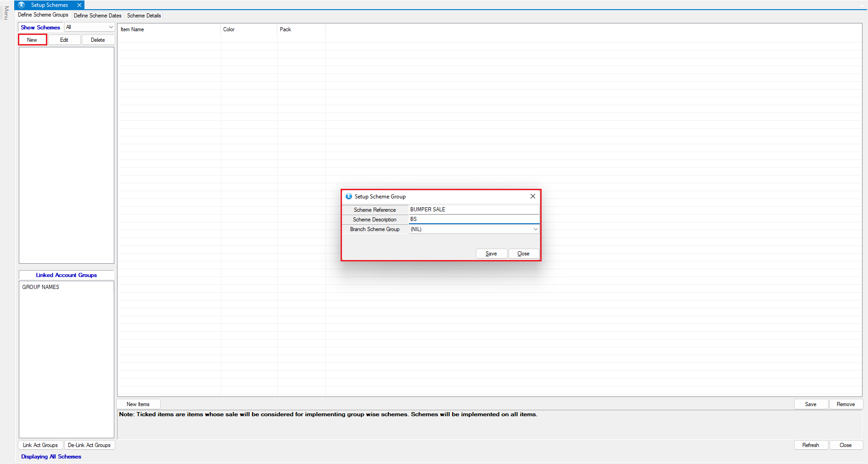Click the Link Act Groups button
Image resolution: width=868 pixels, height=464 pixels.
point(40,445)
